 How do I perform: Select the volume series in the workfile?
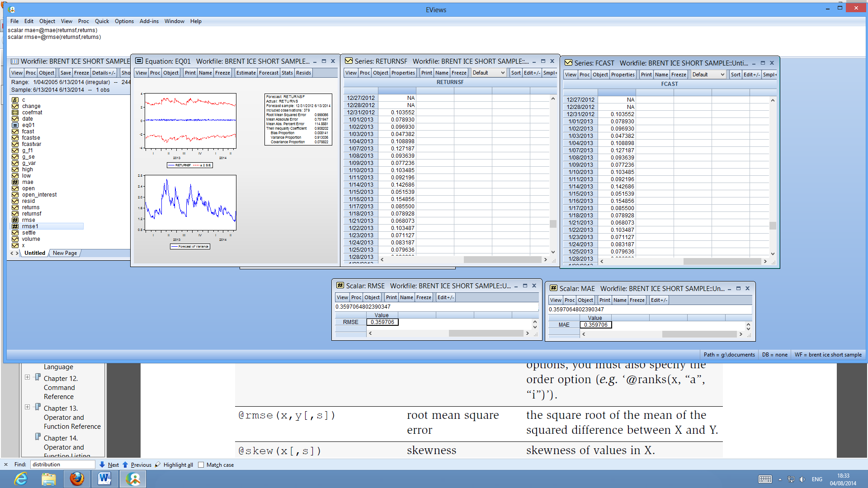click(x=32, y=239)
